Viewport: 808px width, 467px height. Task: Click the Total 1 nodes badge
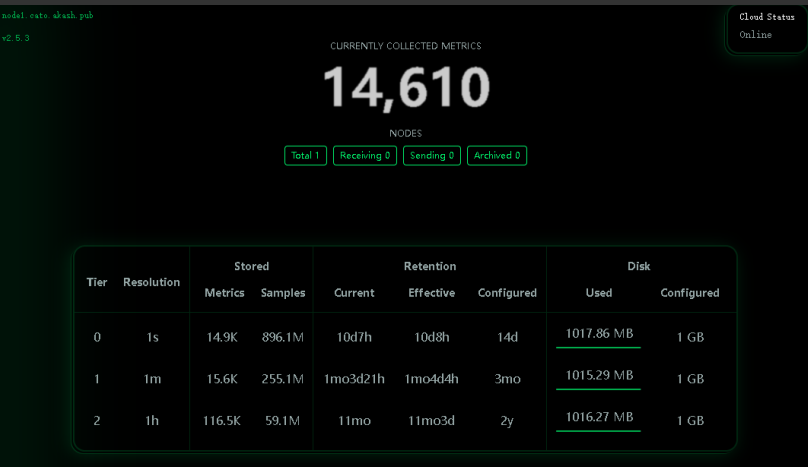click(x=305, y=156)
